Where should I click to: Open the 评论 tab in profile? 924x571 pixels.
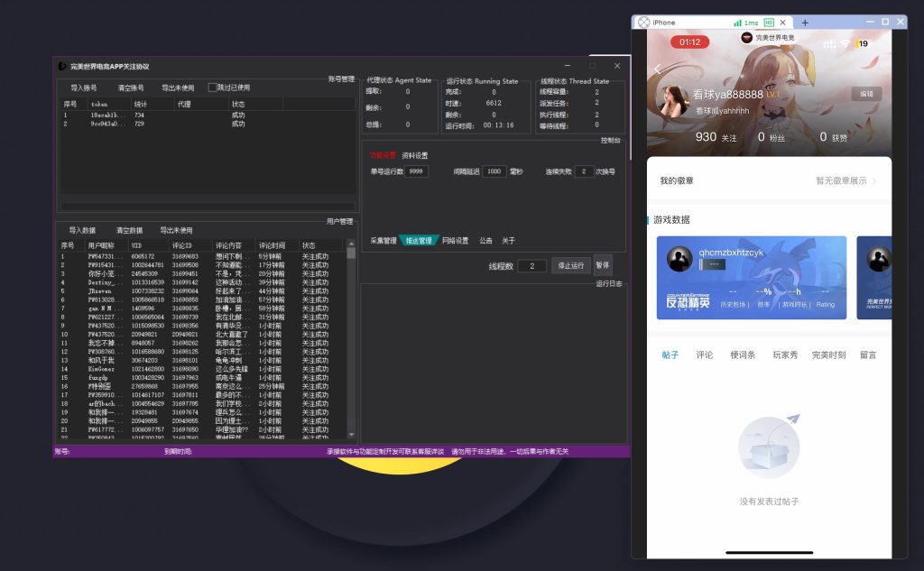(704, 355)
